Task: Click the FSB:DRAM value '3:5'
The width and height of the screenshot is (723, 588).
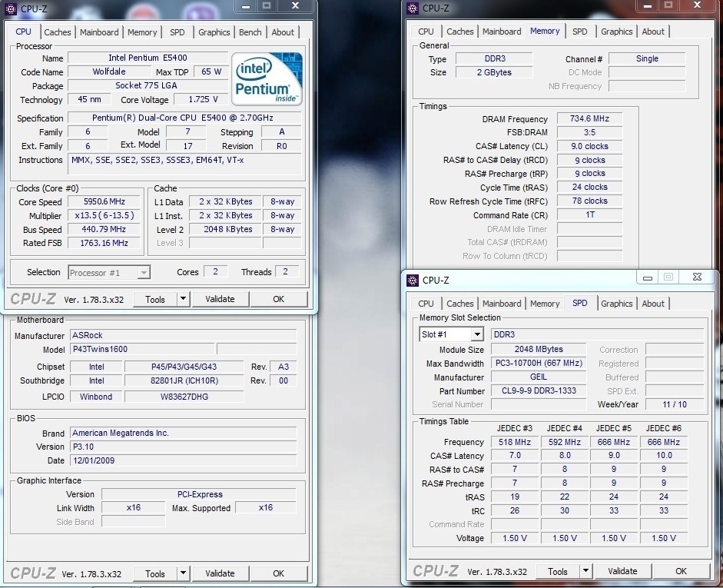Action: 590,132
